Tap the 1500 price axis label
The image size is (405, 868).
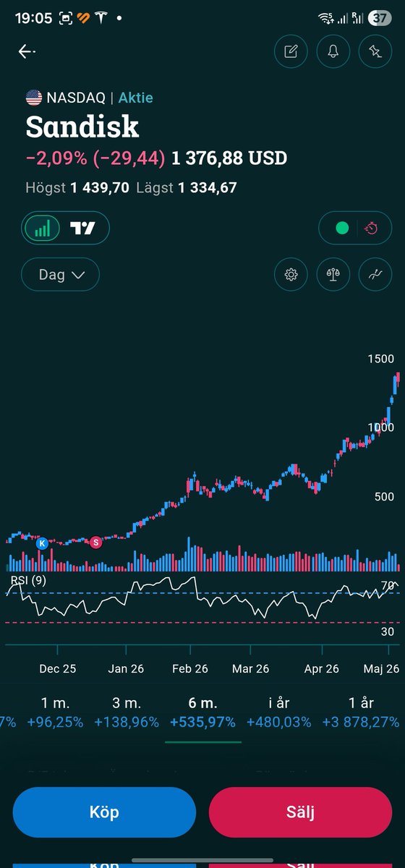(x=381, y=359)
